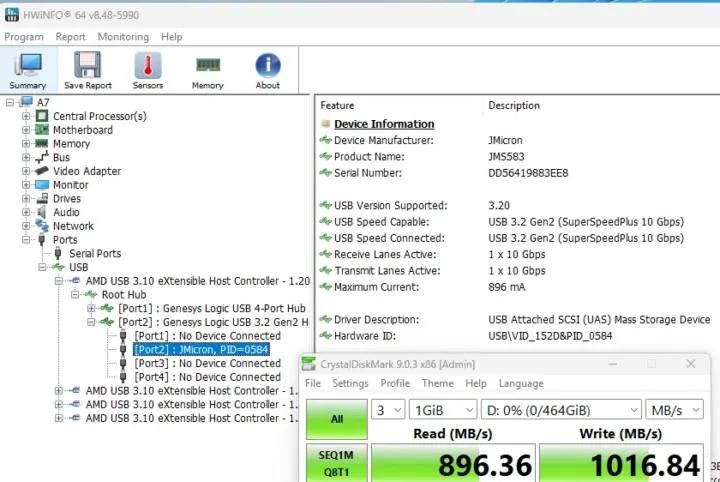Open the HWiNFO Help menu

click(172, 37)
